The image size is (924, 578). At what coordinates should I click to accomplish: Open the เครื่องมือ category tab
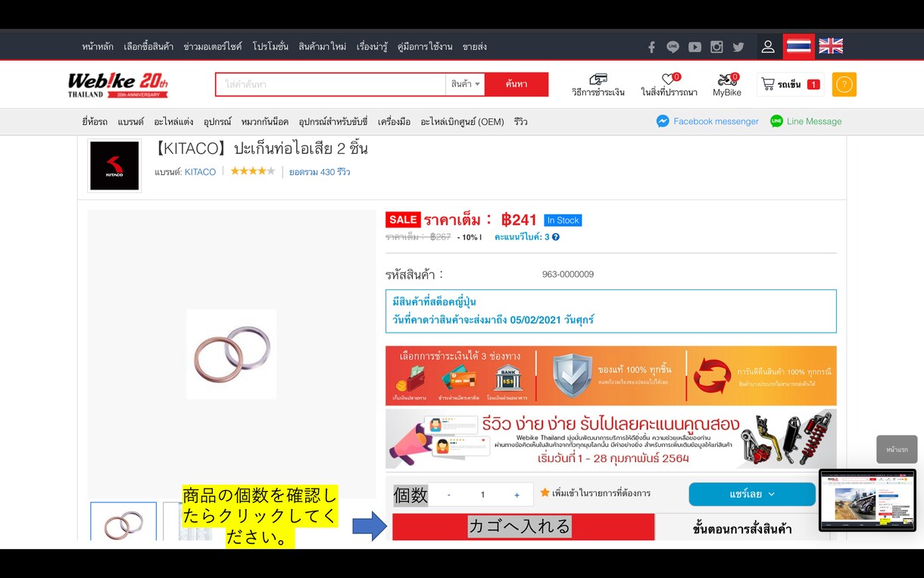point(394,122)
